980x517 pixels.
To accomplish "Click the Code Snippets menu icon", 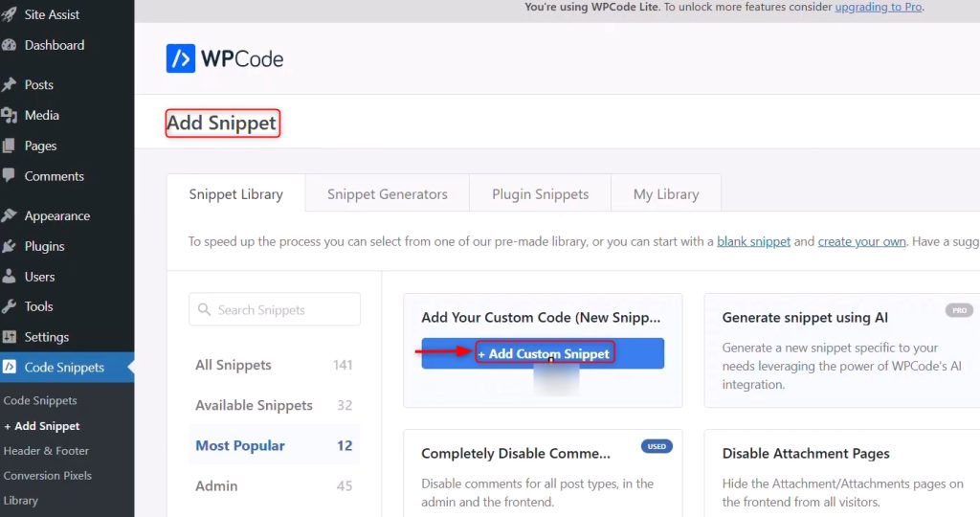I will 10,367.
